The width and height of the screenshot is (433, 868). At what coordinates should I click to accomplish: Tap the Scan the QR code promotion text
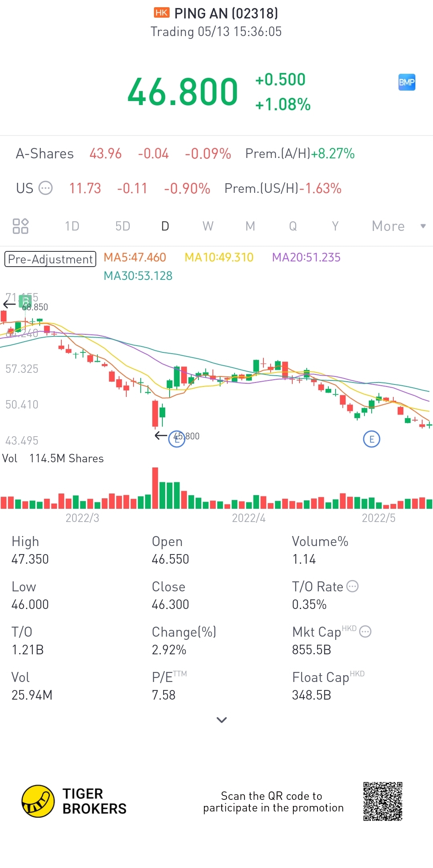pyautogui.click(x=273, y=801)
